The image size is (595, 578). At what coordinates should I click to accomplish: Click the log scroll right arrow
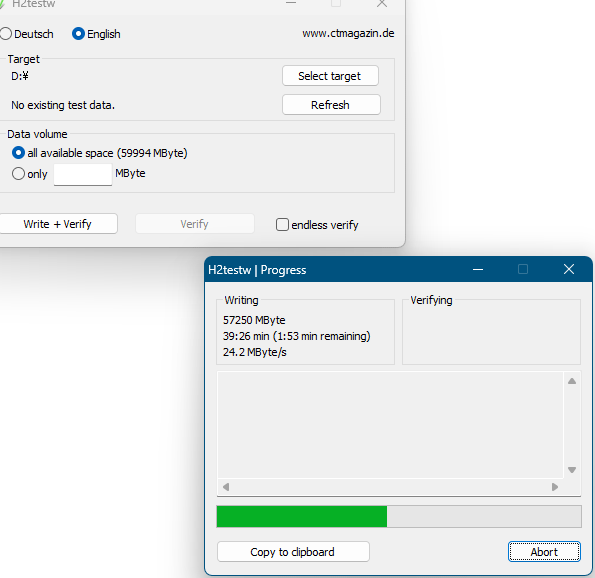pyautogui.click(x=555, y=487)
